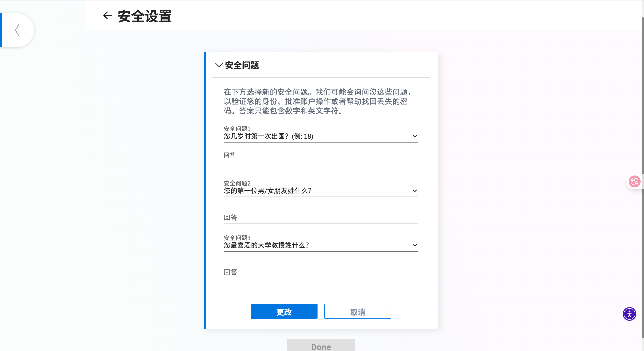Screen dimensions: 644x351
Task: Click the 安全问题 section heading
Action: click(242, 65)
